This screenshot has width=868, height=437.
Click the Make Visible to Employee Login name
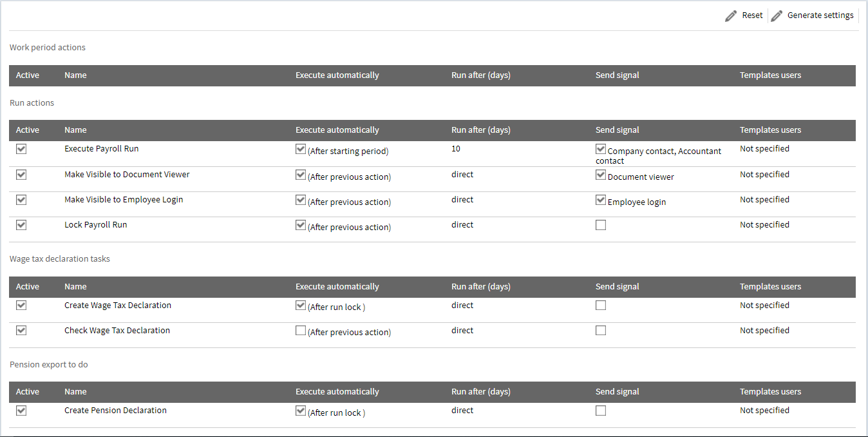124,200
